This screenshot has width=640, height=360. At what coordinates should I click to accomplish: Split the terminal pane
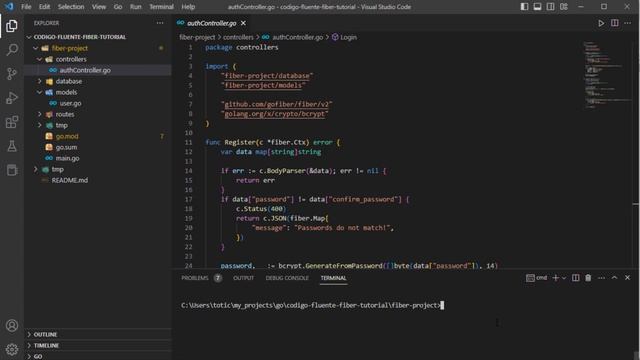(576, 278)
